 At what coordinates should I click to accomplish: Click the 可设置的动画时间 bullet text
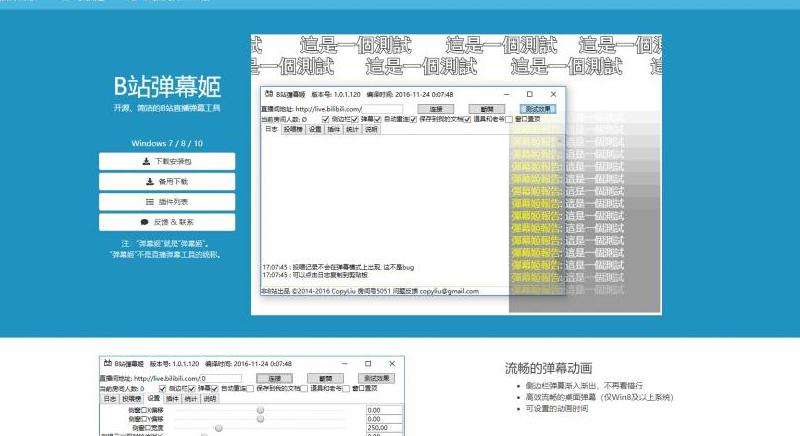point(557,408)
